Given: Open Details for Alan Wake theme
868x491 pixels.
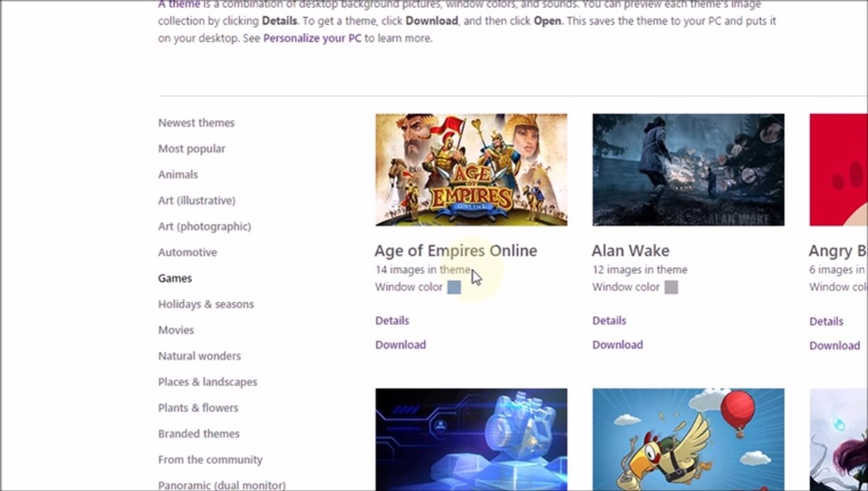Looking at the screenshot, I should [609, 321].
